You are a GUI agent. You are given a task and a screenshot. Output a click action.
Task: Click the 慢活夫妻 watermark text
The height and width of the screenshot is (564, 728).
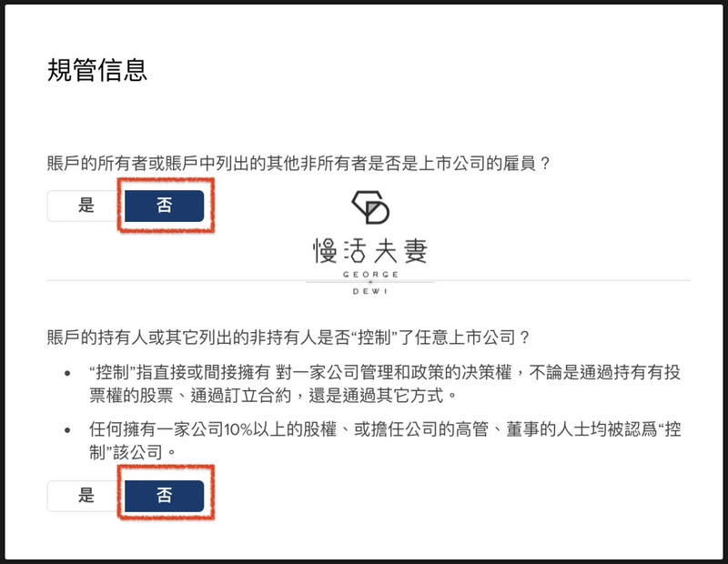click(x=369, y=251)
